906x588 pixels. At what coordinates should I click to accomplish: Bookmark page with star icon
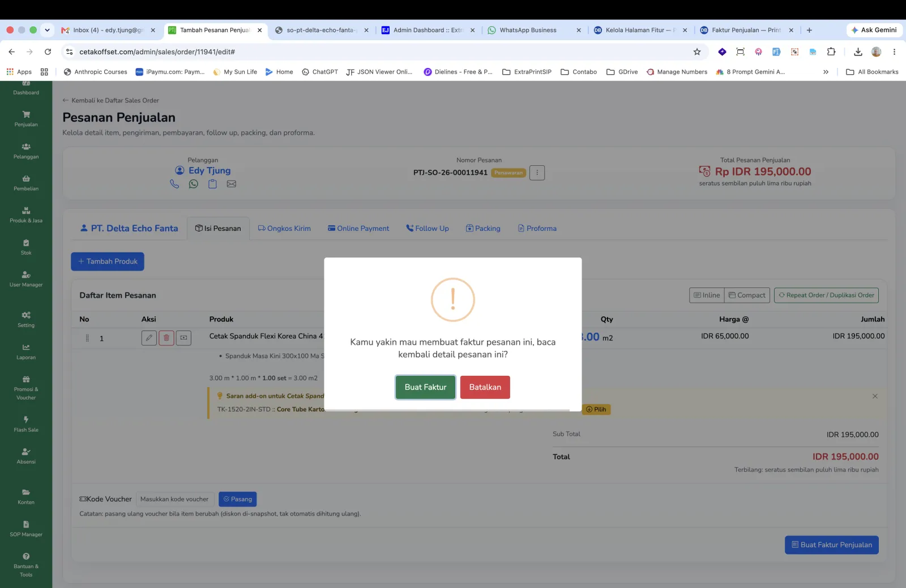[x=697, y=51]
